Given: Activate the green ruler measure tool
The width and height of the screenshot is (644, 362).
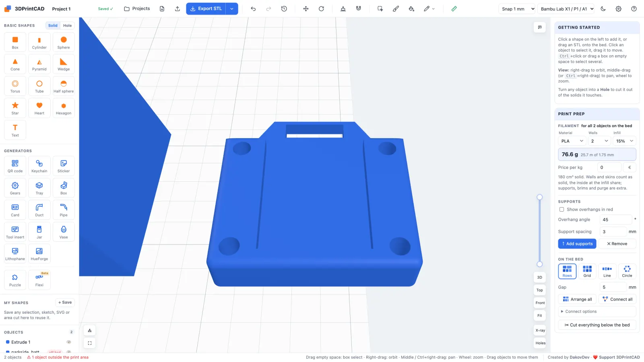Looking at the screenshot, I should point(454,9).
